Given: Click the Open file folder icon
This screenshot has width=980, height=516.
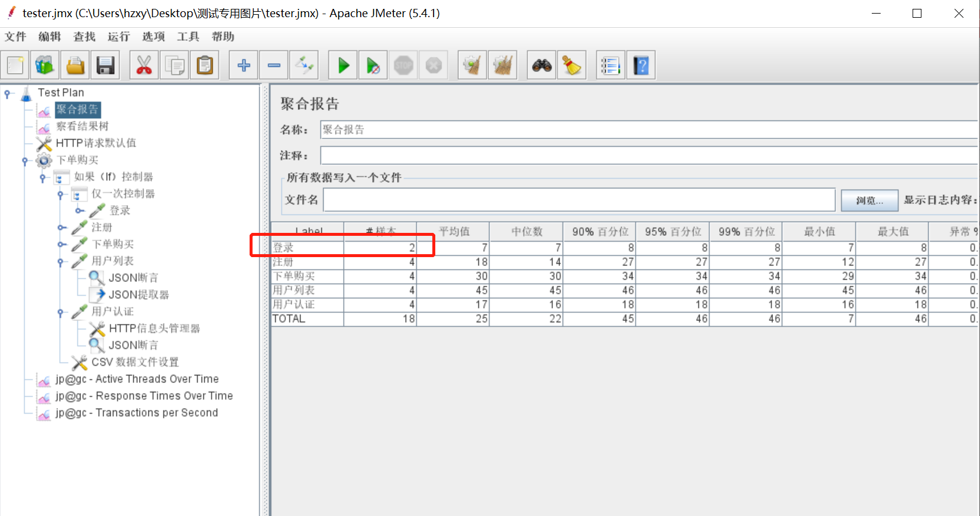Looking at the screenshot, I should coord(75,65).
